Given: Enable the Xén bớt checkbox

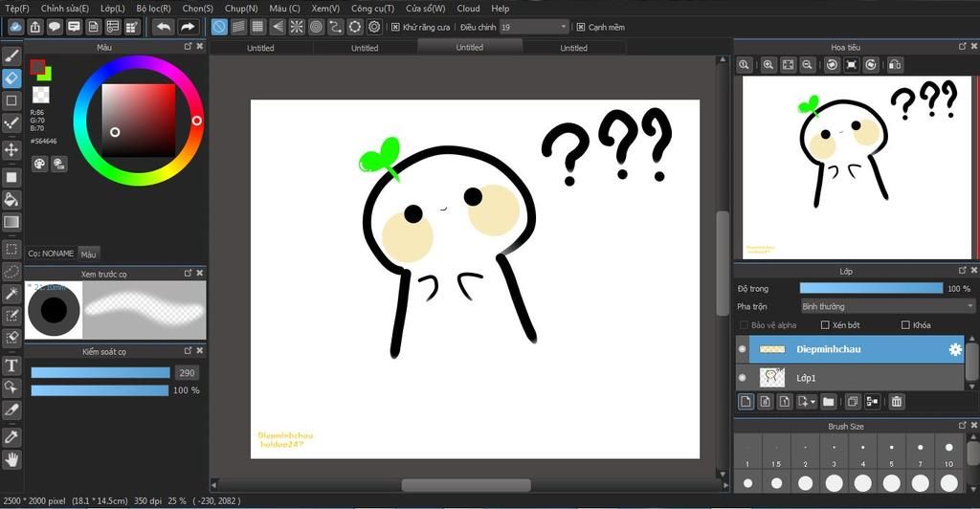Looking at the screenshot, I should tap(825, 324).
